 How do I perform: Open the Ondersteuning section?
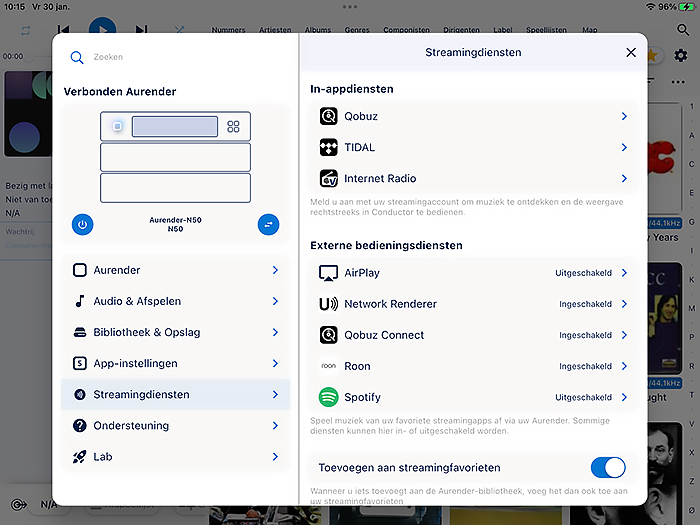(x=175, y=425)
